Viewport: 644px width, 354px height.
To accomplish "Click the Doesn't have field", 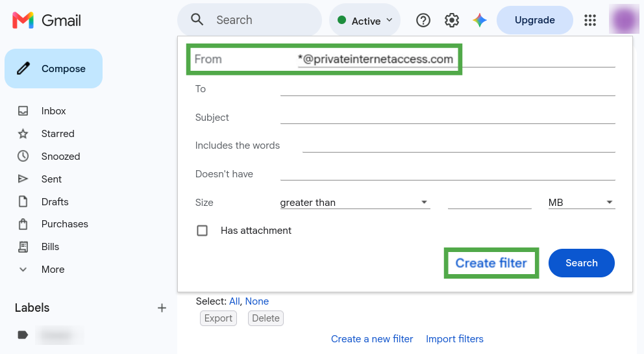I will coord(448,174).
